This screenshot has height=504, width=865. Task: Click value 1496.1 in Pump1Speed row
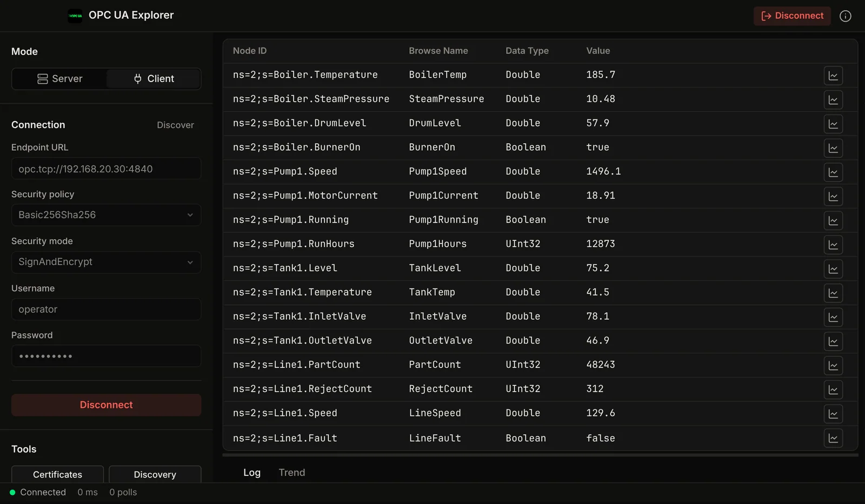pos(603,171)
